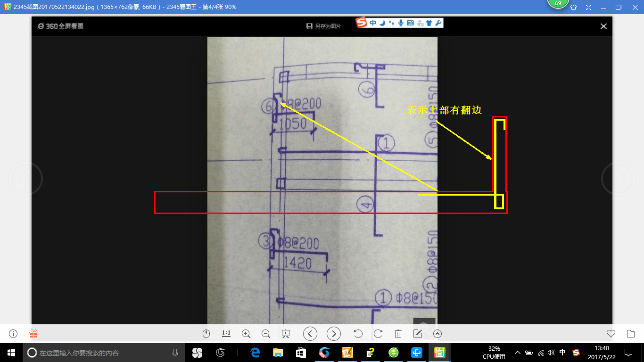Viewport: 644px width, 362px height.
Task: Click the large right-side next image arrow
Action: pos(618,179)
